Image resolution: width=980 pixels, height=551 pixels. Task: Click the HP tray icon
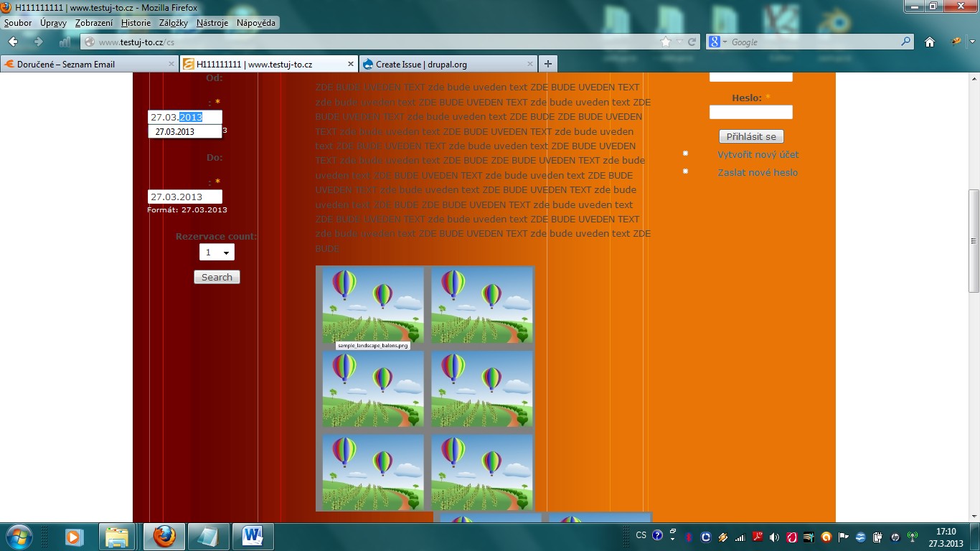(895, 537)
